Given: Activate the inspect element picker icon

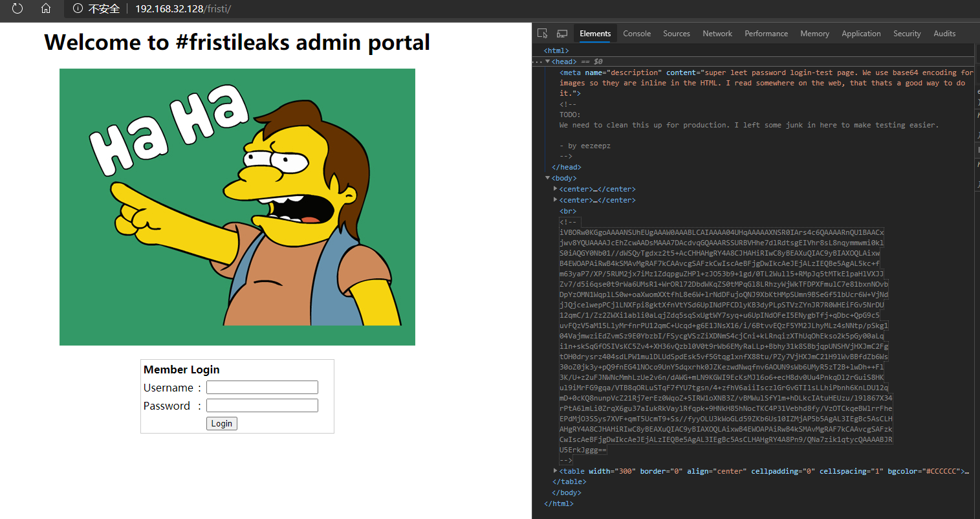Looking at the screenshot, I should pyautogui.click(x=543, y=33).
